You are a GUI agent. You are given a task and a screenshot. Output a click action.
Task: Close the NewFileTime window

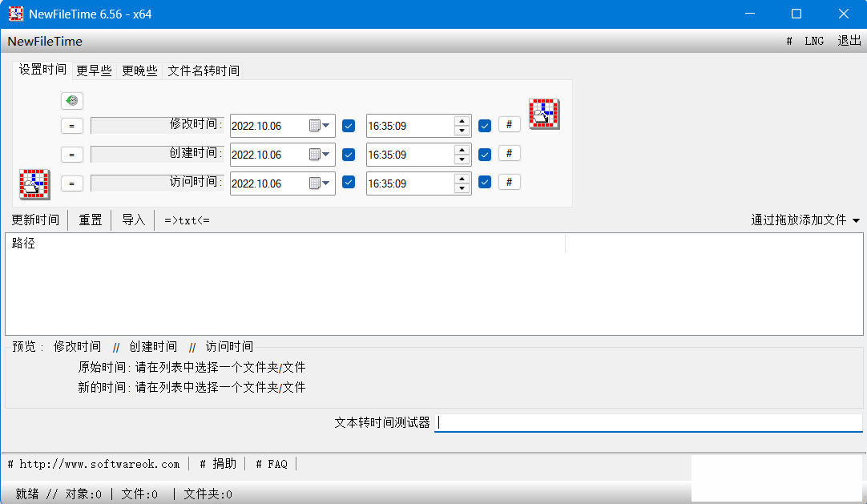point(843,14)
